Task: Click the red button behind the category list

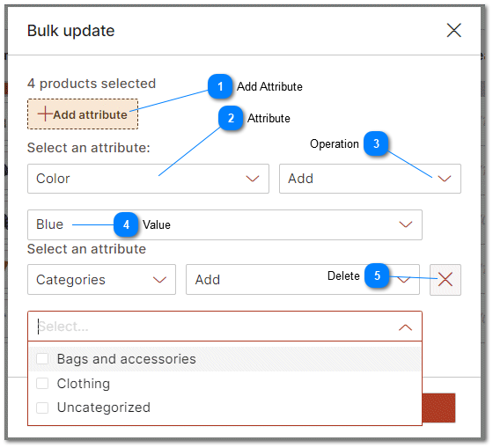Action: click(x=439, y=408)
